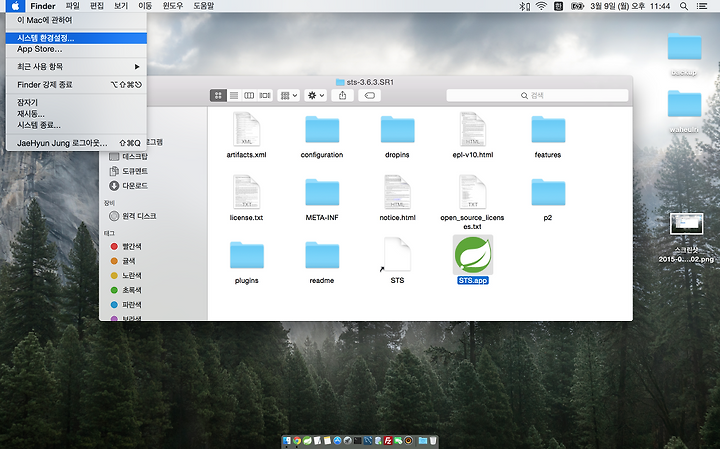This screenshot has height=449, width=720.
Task: Launch FileZilla from the Dock
Action: [388, 441]
